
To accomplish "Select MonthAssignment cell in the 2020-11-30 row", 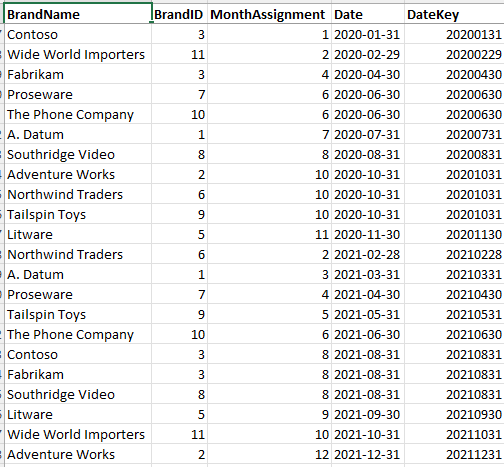I will coord(269,234).
